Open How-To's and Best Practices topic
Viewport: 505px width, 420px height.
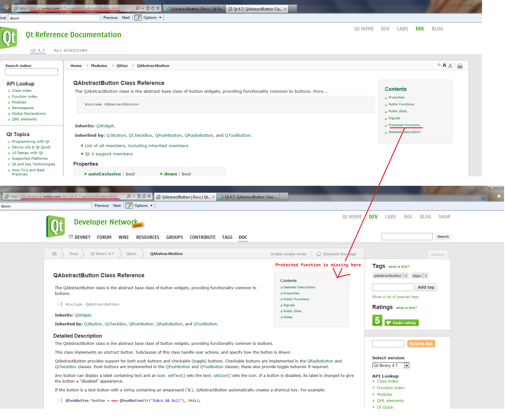click(28, 172)
